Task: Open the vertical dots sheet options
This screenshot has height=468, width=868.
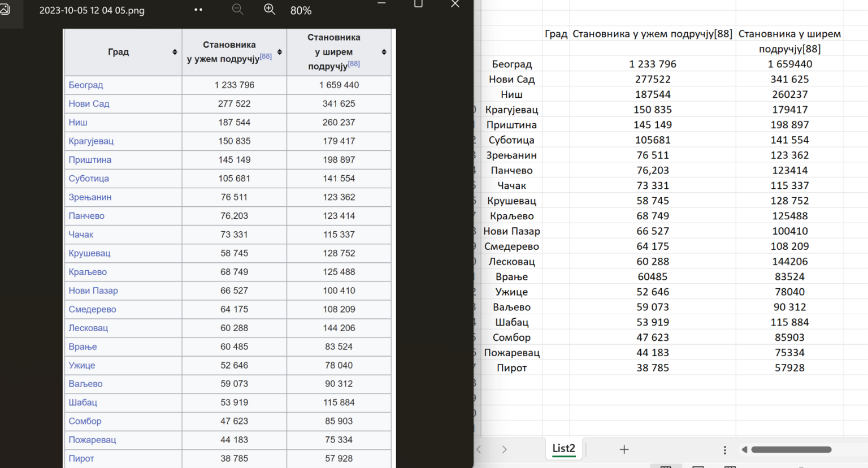Action: click(724, 450)
